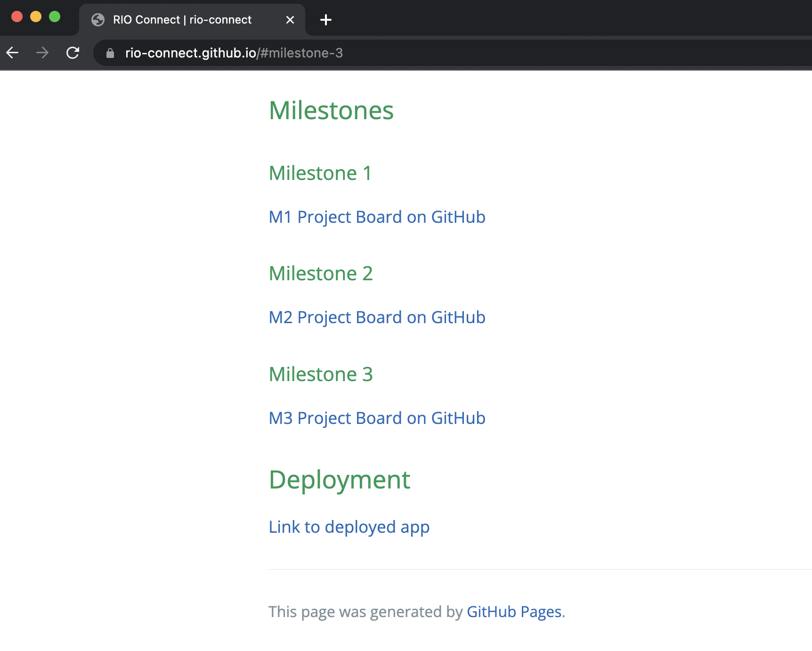Click the globe favicon on the tab
This screenshot has height=651, width=812.
click(98, 20)
